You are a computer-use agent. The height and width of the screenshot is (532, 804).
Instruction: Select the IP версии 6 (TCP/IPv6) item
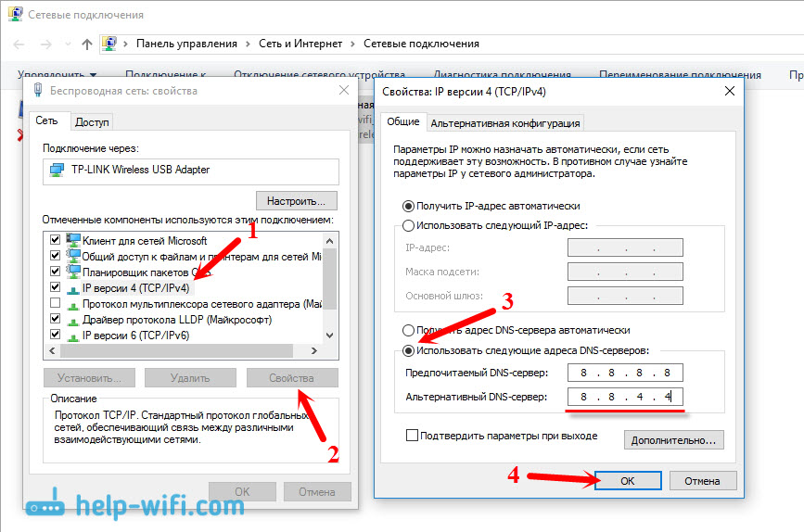[136, 336]
